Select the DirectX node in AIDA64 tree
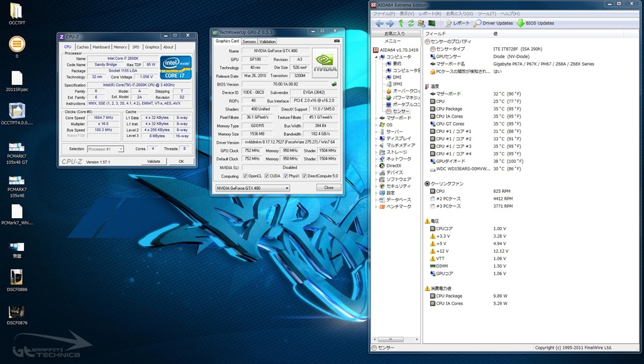644x364 pixels. pyautogui.click(x=394, y=165)
